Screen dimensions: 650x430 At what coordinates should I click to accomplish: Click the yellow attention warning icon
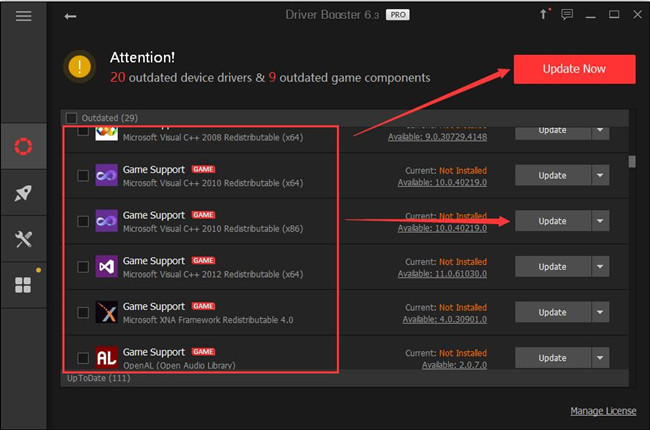(x=80, y=66)
